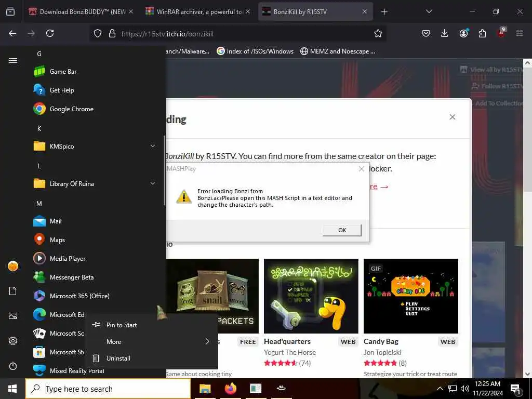The height and width of the screenshot is (399, 532).
Task: Bookmark this page with star icon
Action: click(378, 33)
